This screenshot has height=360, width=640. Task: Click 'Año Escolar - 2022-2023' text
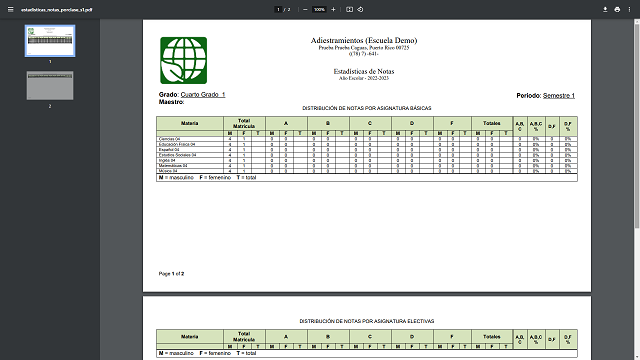pos(364,78)
